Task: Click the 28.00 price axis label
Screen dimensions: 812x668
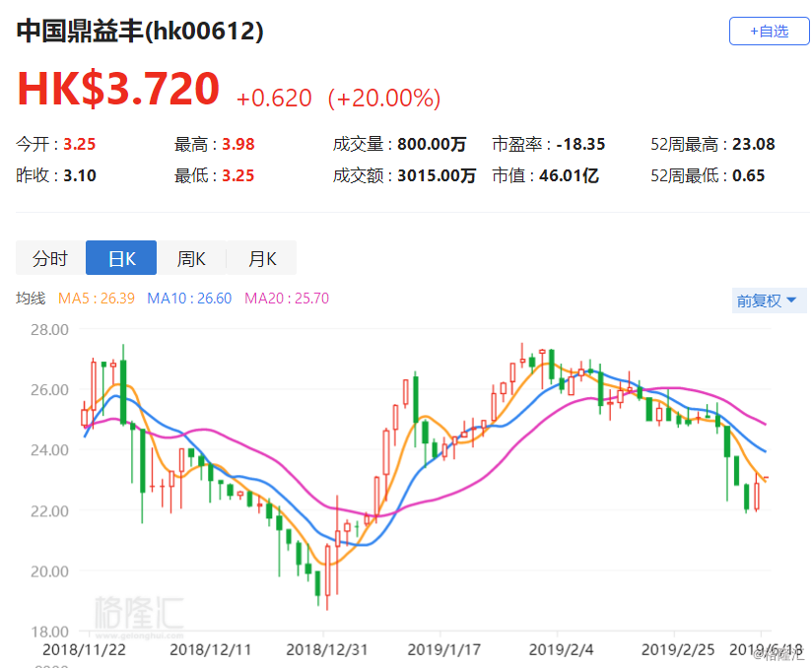Action: click(x=49, y=329)
